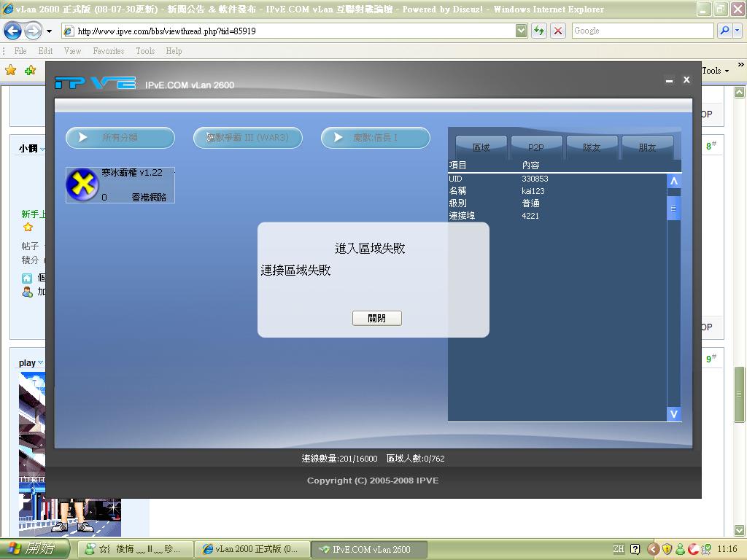
Task: Click the Refresh page icon
Action: click(x=539, y=31)
